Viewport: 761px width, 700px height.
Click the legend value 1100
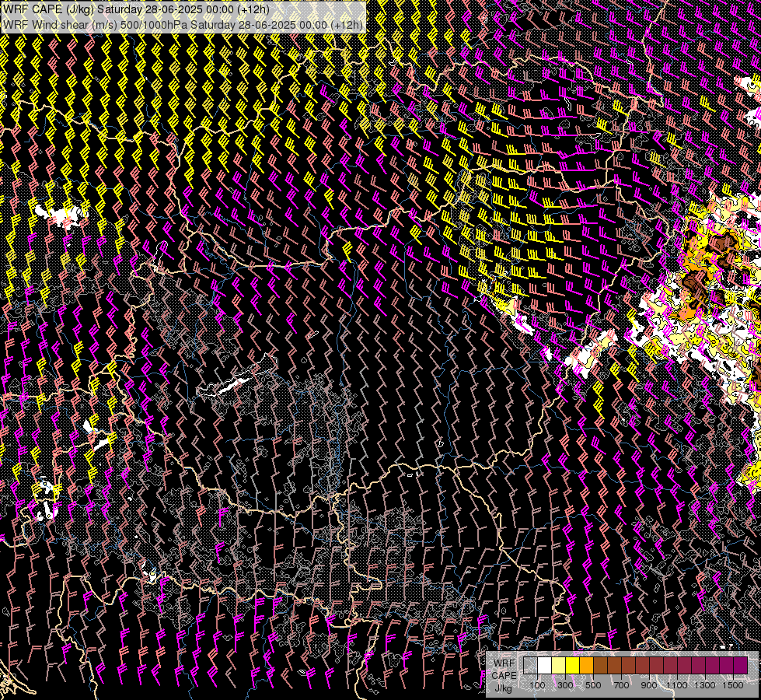[x=677, y=685]
